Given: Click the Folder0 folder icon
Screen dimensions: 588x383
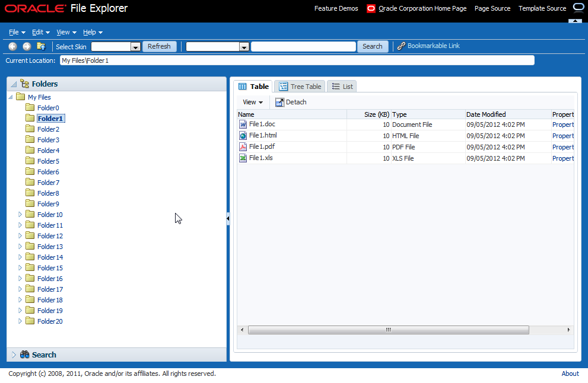Looking at the screenshot, I should pos(30,107).
